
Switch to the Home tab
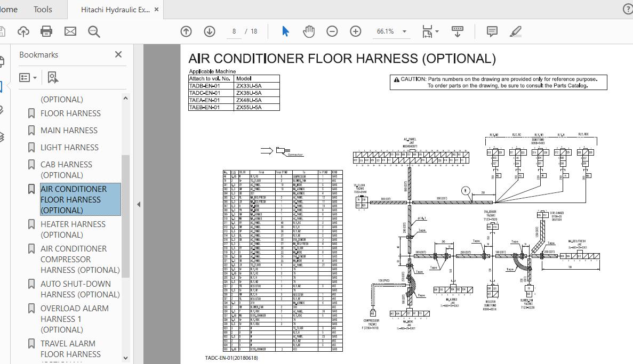tap(9, 9)
